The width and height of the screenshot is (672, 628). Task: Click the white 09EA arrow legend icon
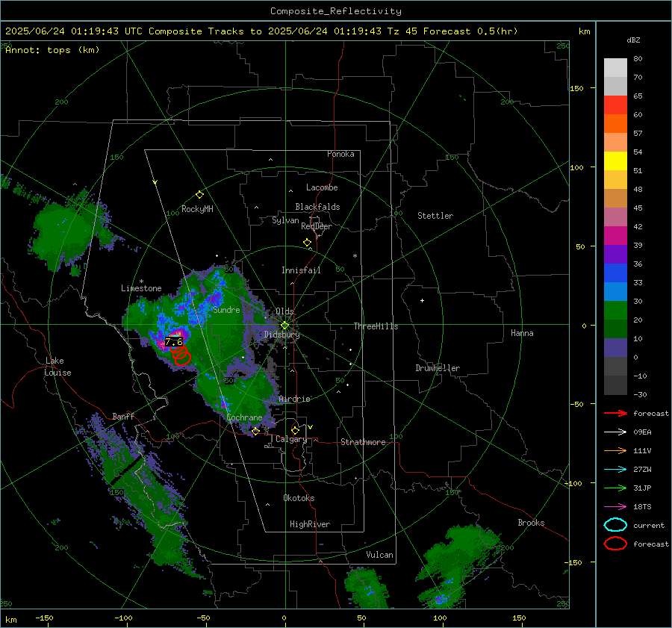(x=615, y=432)
